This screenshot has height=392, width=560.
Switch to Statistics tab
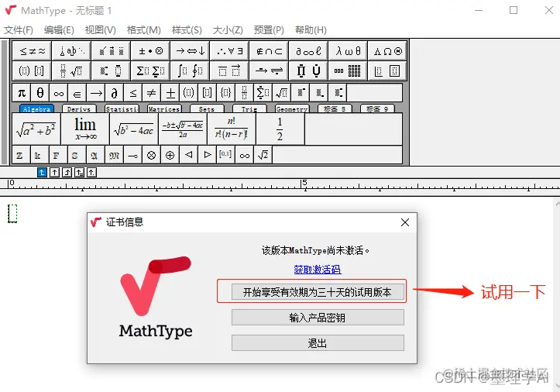(x=122, y=108)
